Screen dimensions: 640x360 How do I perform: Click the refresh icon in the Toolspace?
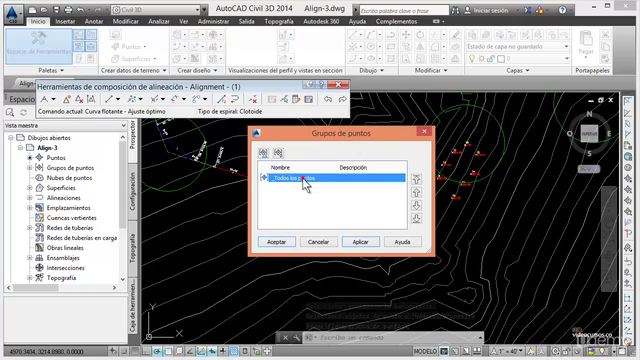24,112
